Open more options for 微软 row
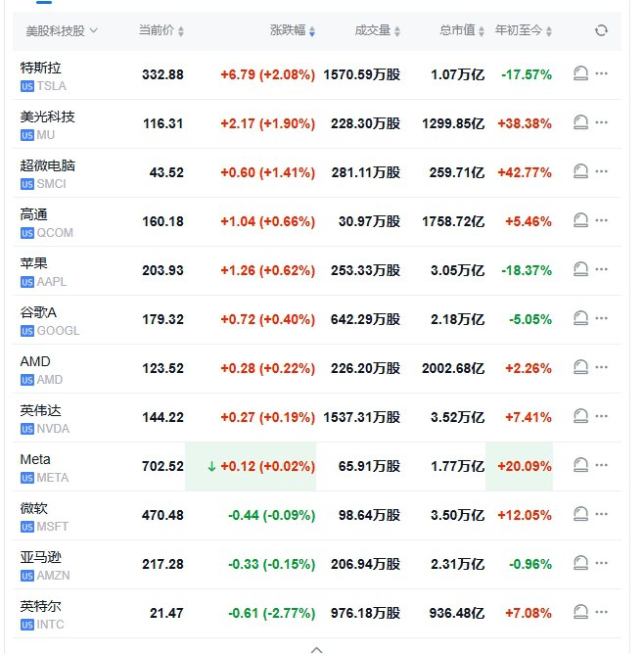This screenshot has height=654, width=644. tap(601, 514)
